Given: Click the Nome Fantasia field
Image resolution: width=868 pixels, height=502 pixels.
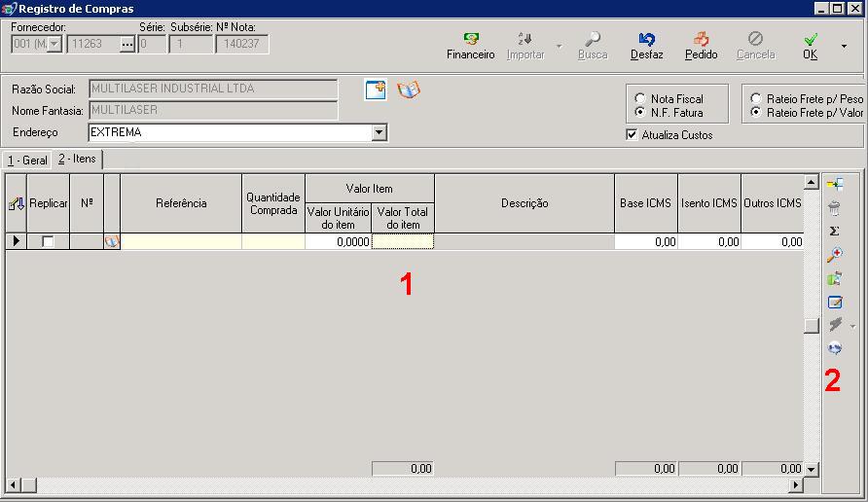Looking at the screenshot, I should [213, 110].
